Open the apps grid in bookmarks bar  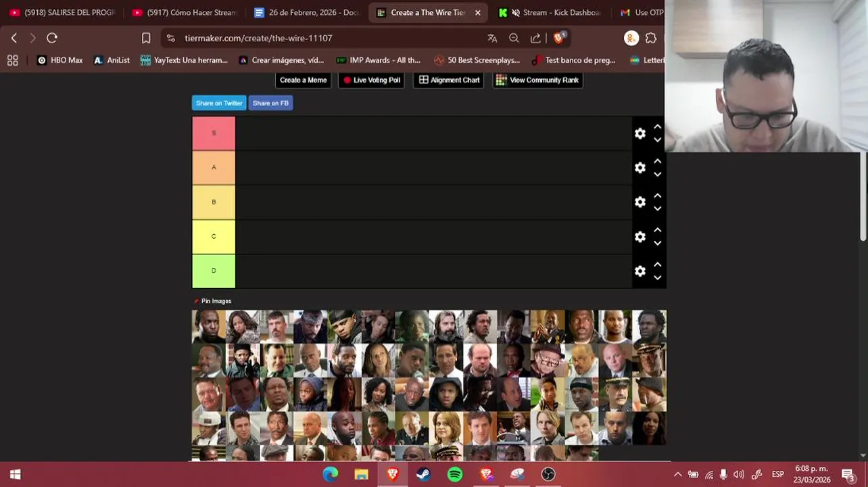12,60
